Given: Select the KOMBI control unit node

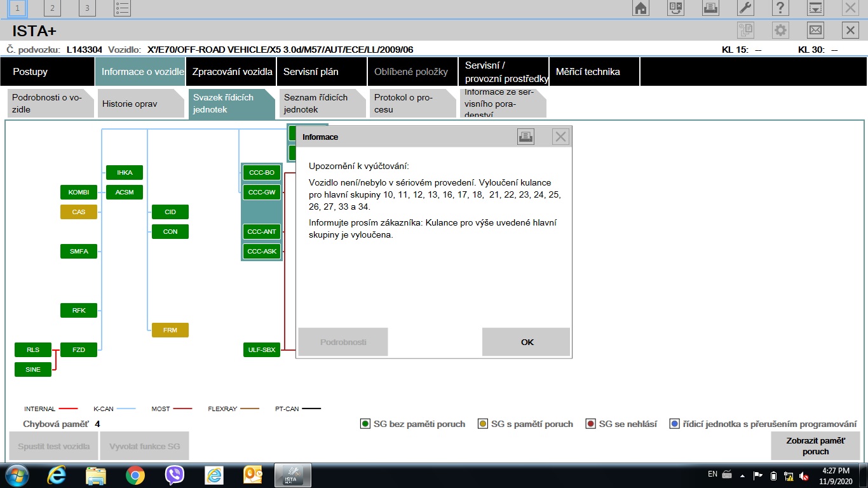Looking at the screenshot, I should (x=79, y=192).
